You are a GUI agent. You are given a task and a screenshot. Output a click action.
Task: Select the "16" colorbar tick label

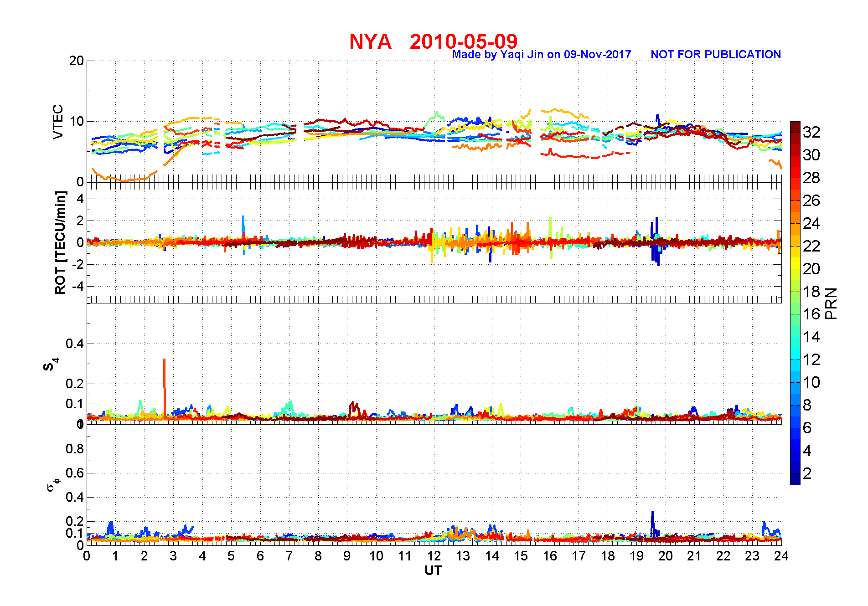click(811, 314)
